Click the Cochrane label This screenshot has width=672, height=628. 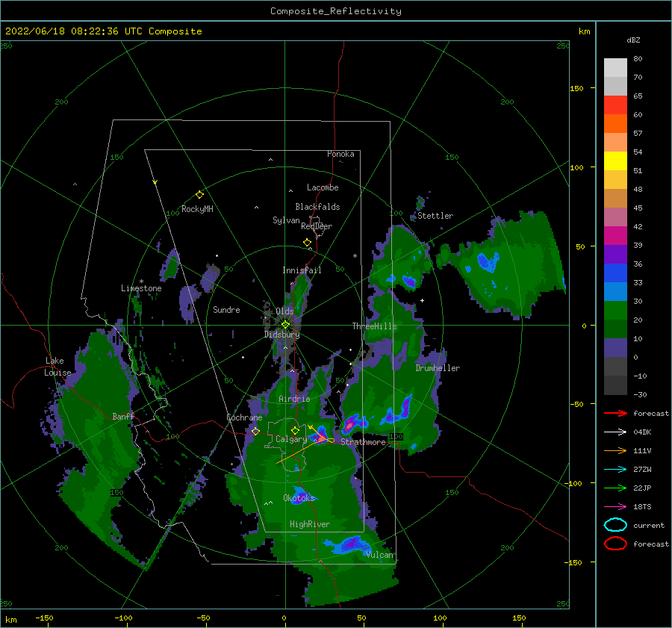coord(244,417)
